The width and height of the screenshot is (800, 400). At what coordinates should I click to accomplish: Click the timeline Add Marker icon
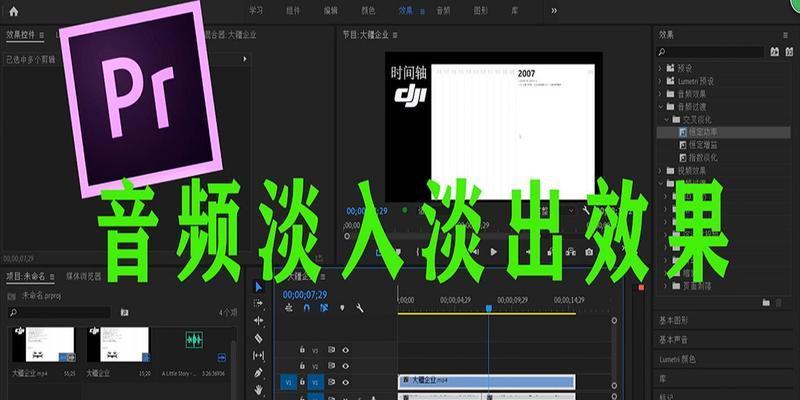coord(342,308)
